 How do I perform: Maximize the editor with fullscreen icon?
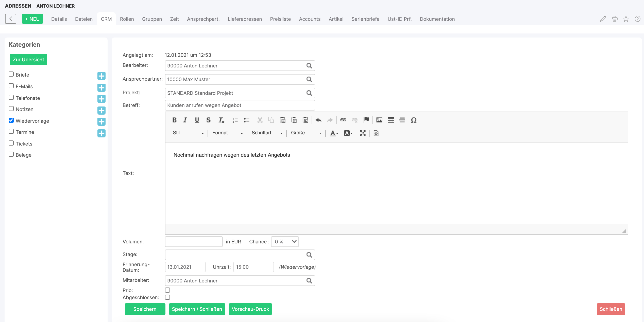(363, 133)
